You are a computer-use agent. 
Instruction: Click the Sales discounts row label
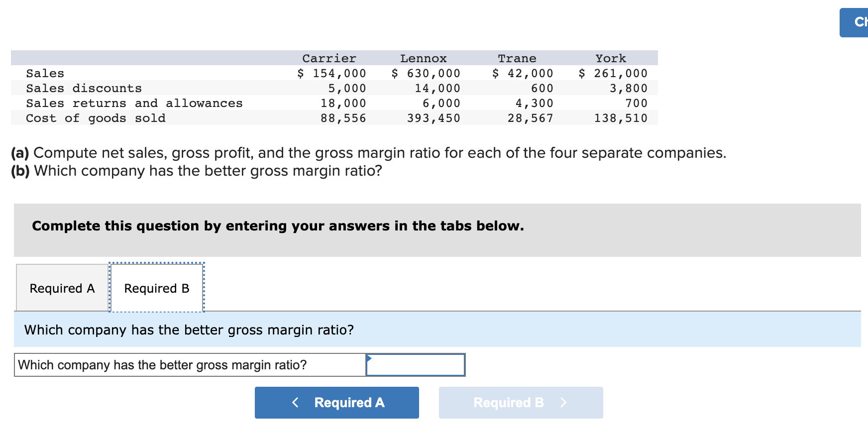pyautogui.click(x=84, y=88)
